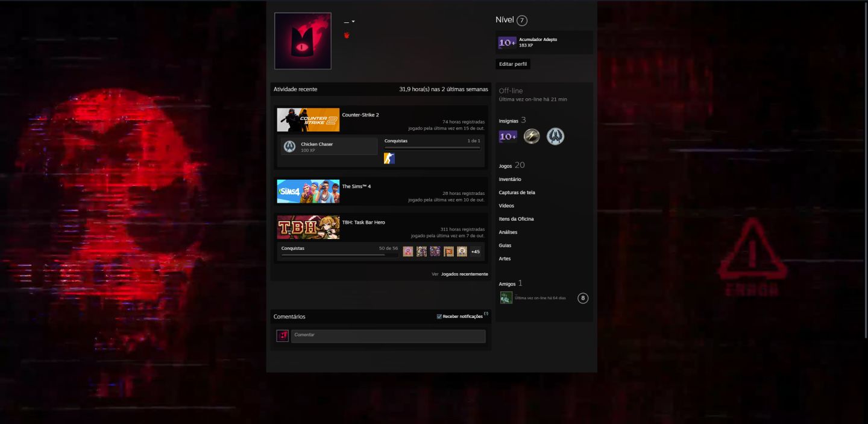The height and width of the screenshot is (424, 868).
Task: Click the 311 horas registradas text
Action: coord(462,229)
